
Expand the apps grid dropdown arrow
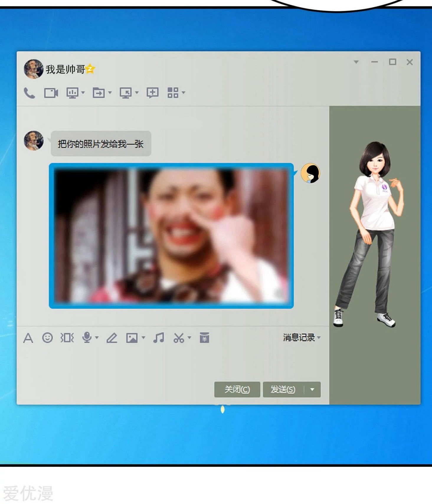click(184, 93)
